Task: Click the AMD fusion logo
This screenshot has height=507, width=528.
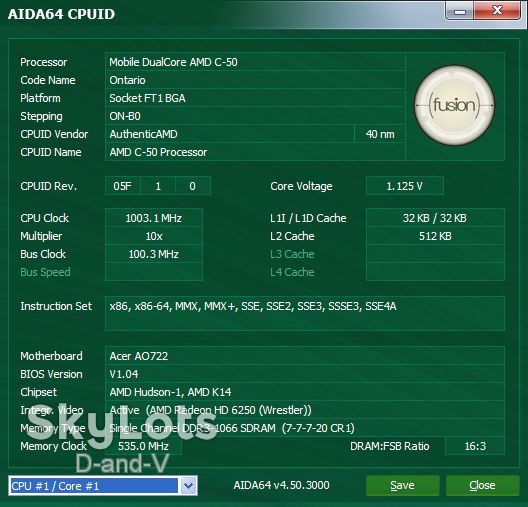Action: click(455, 105)
